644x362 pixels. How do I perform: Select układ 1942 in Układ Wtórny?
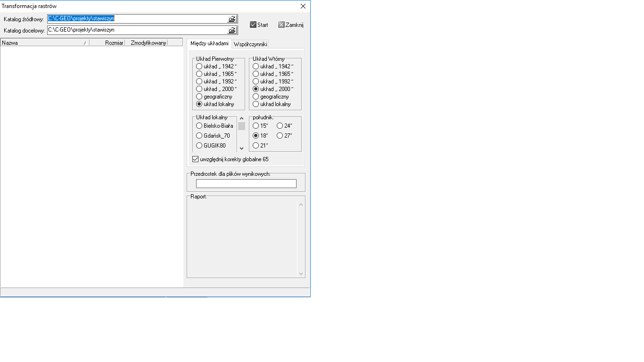point(273,66)
